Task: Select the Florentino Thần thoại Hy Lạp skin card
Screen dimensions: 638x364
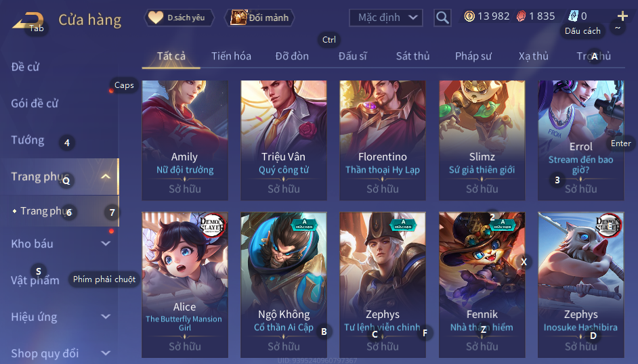Action: (x=383, y=140)
